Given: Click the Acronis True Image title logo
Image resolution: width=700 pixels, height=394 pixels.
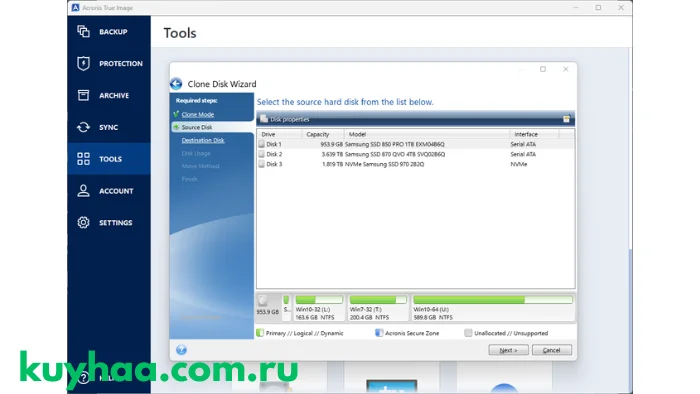Looking at the screenshot, I should pyautogui.click(x=75, y=8).
